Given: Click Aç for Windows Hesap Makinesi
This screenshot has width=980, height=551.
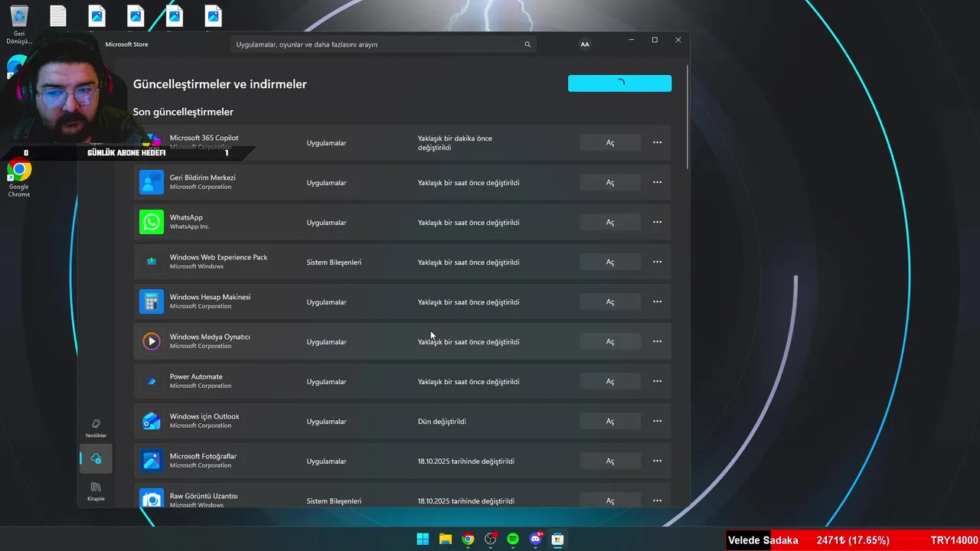Looking at the screenshot, I should (x=610, y=302).
